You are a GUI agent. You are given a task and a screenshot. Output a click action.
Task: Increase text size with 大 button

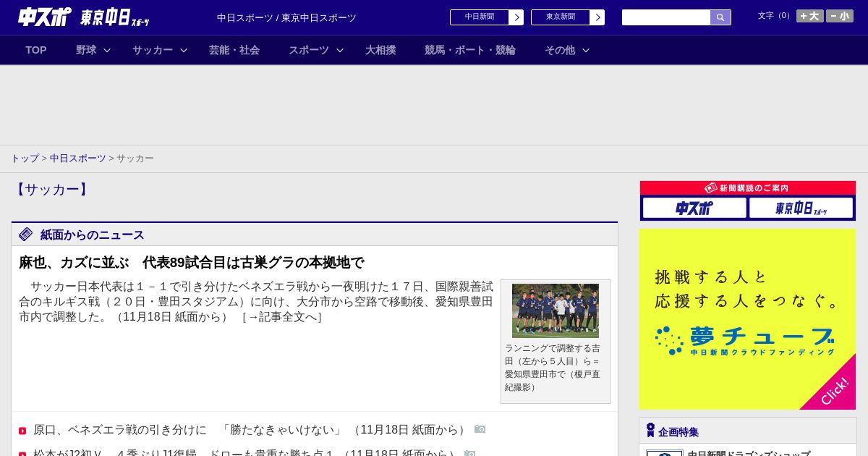click(x=810, y=16)
